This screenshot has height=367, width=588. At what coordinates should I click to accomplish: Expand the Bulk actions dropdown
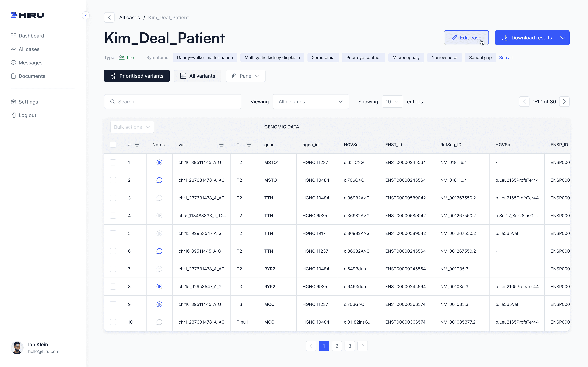click(132, 127)
